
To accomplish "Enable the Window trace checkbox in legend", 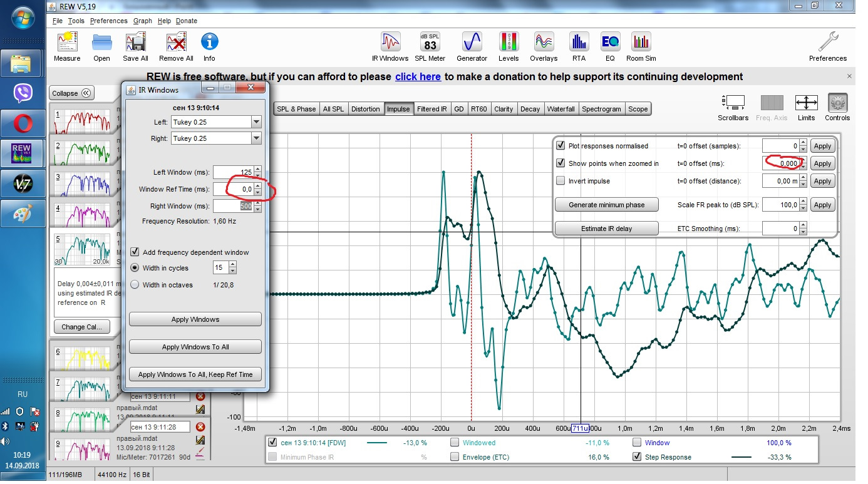I will click(x=638, y=442).
